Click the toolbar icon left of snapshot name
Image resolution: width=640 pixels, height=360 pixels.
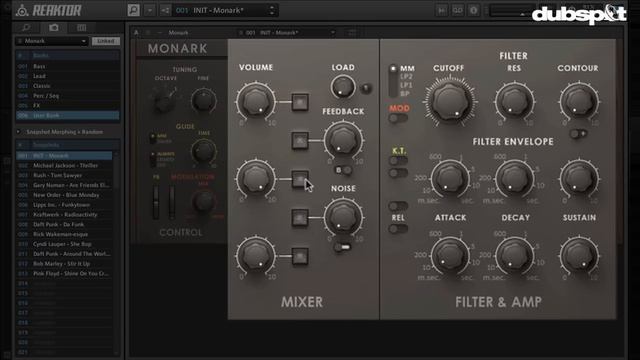pos(165,10)
